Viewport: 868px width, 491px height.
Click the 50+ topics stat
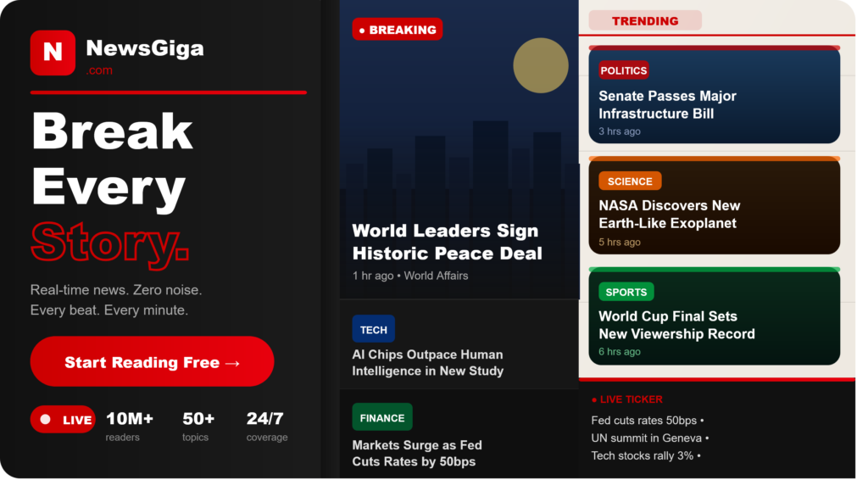[x=198, y=427]
